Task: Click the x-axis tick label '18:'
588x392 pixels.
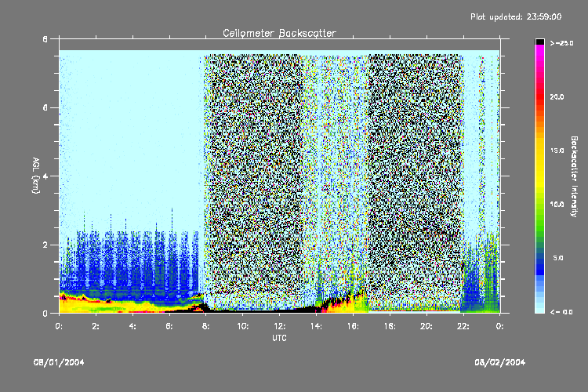Action: tap(390, 326)
